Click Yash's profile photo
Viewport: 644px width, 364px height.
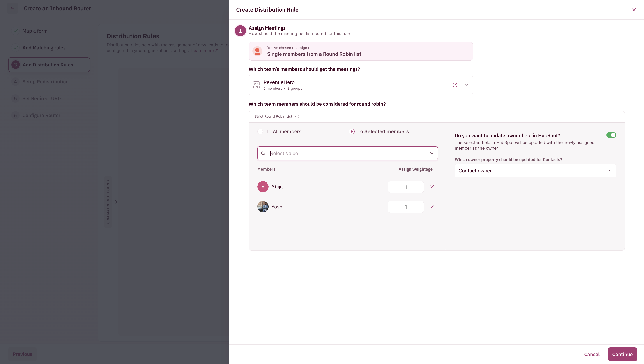[x=263, y=207]
